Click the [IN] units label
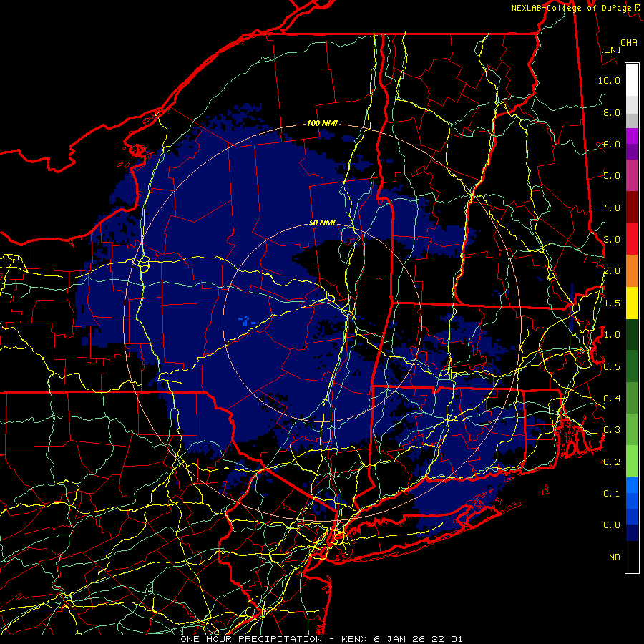This screenshot has height=644, width=644. 610,49
